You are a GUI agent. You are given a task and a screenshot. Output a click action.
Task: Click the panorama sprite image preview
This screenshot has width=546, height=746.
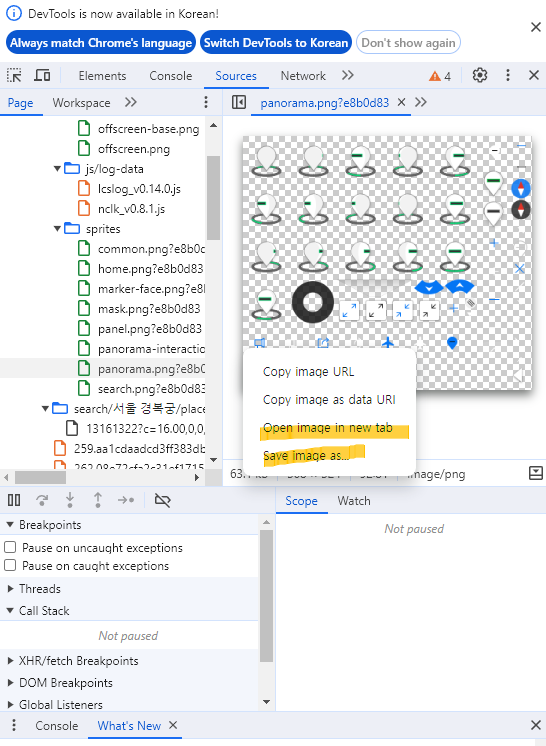click(x=387, y=263)
